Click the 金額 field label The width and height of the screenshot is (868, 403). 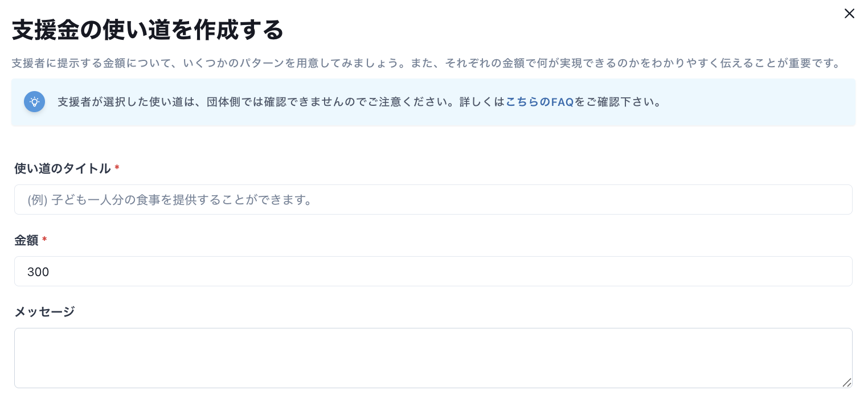[27, 240]
